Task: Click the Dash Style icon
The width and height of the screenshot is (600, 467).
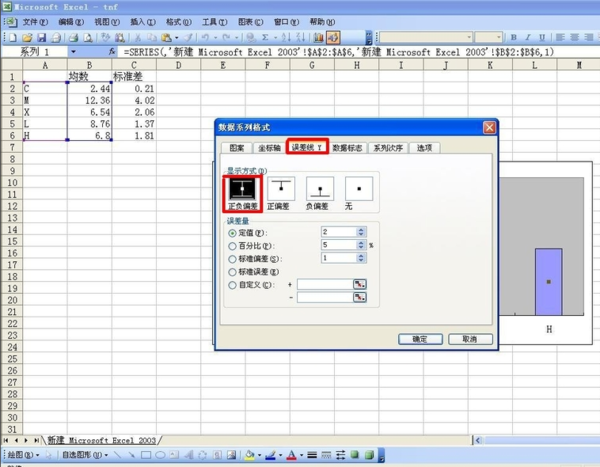Action: (x=326, y=455)
